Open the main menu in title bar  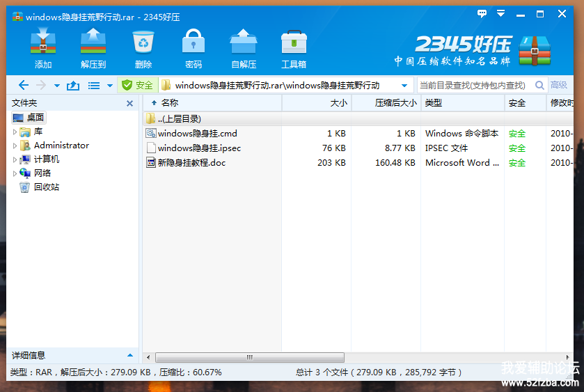pos(500,14)
